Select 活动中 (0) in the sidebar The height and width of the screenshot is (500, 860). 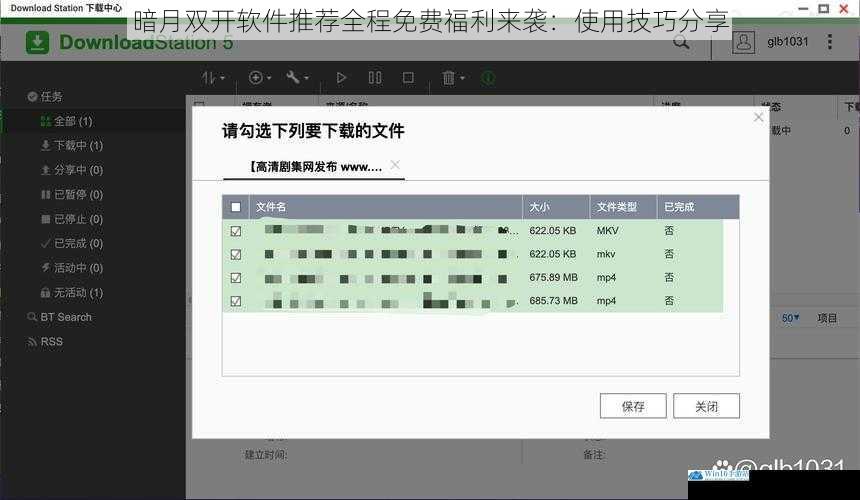tap(72, 268)
